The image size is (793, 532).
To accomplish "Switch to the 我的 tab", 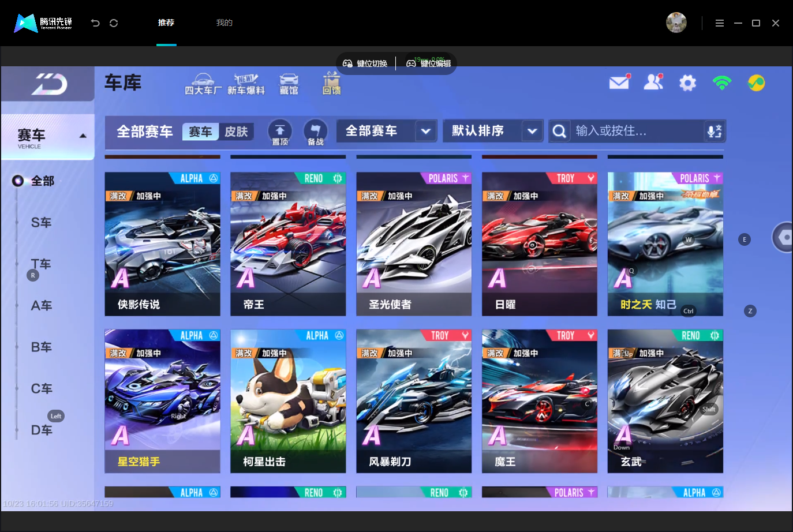I will coord(225,23).
